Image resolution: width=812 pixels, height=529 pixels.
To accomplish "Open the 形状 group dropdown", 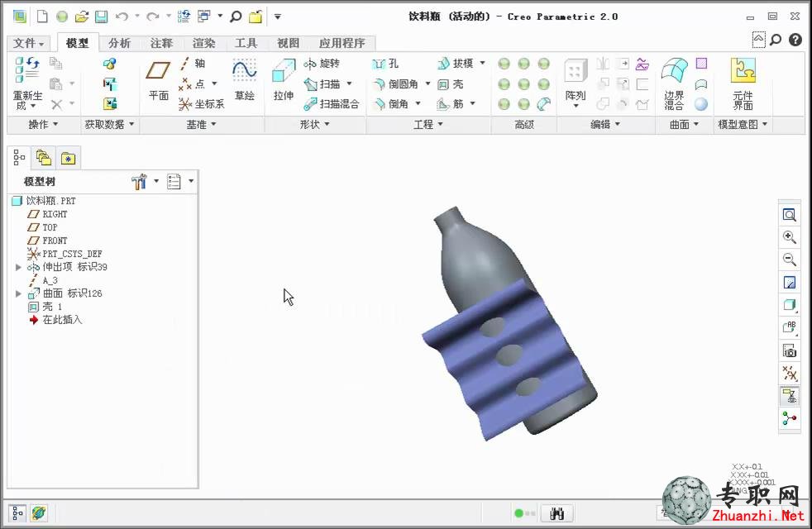I will (314, 124).
